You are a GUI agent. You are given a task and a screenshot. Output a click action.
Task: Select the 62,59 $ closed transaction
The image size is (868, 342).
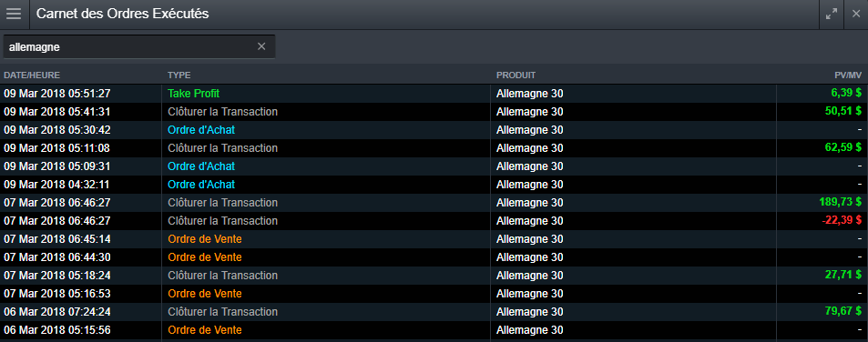click(x=434, y=148)
